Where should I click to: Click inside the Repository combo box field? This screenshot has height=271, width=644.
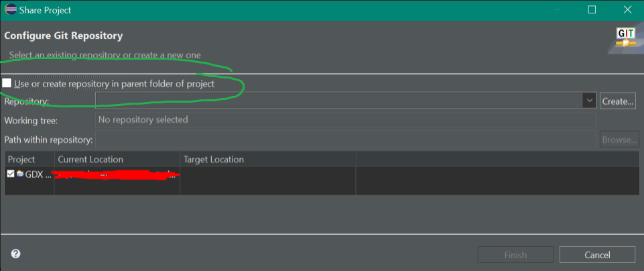(339, 101)
